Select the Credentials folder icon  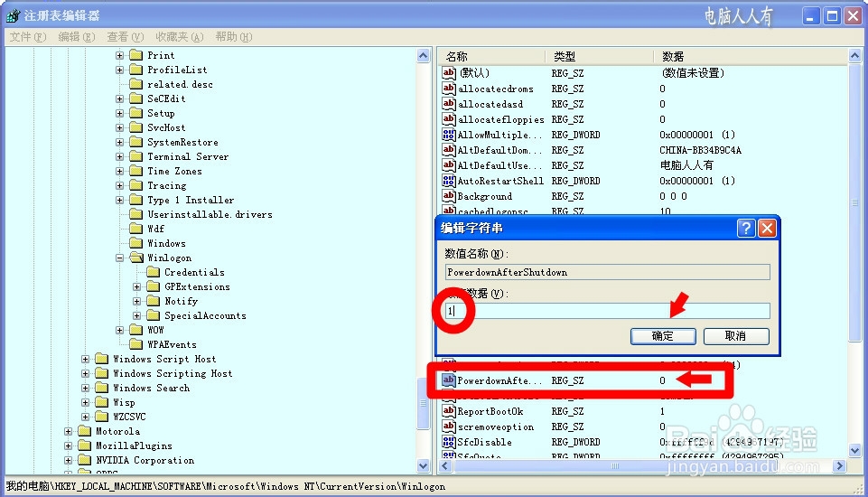point(153,271)
